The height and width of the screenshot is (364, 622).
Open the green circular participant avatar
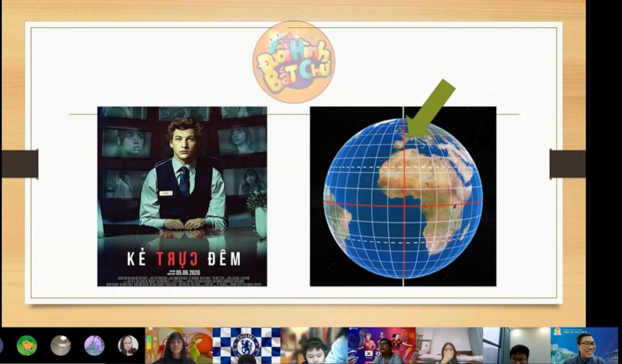click(26, 345)
